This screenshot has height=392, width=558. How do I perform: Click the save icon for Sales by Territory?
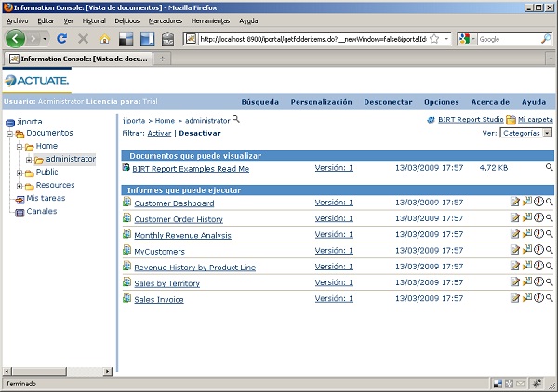(527, 281)
